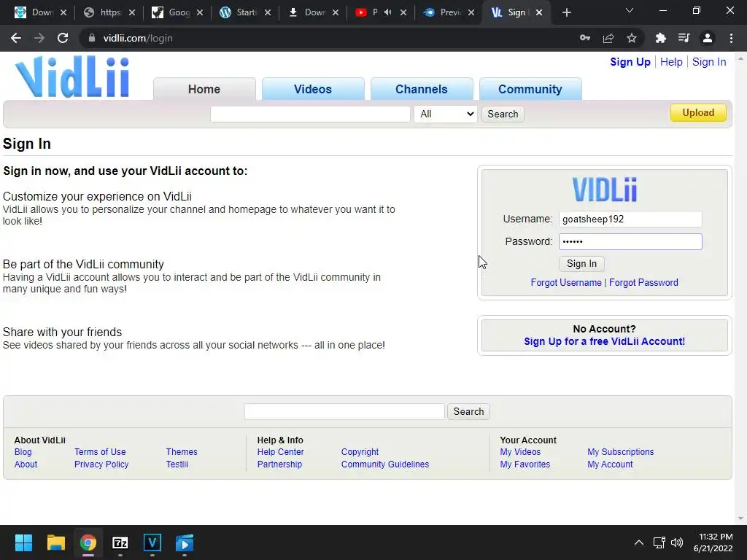
Task: View site info lock icon
Action: pyautogui.click(x=91, y=38)
